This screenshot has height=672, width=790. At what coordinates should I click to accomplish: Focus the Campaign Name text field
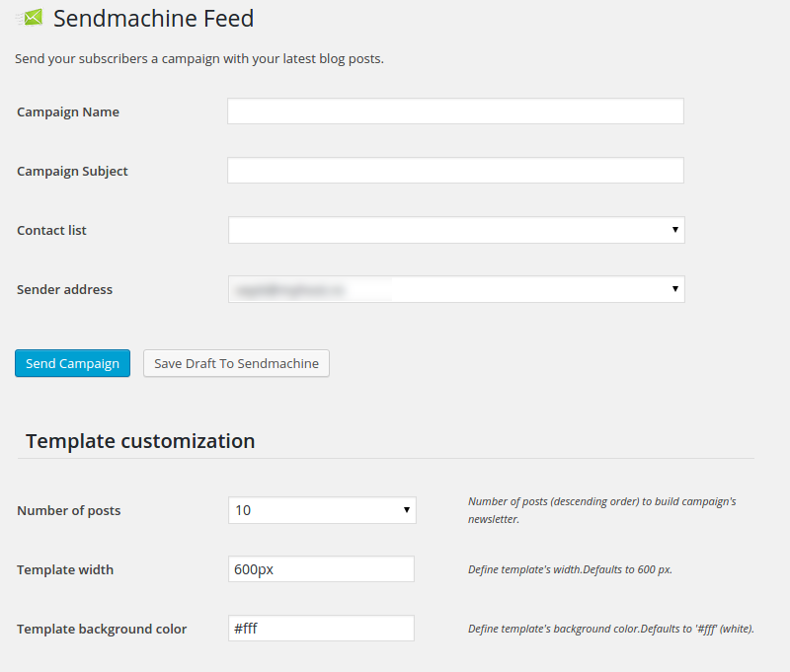tap(455, 112)
